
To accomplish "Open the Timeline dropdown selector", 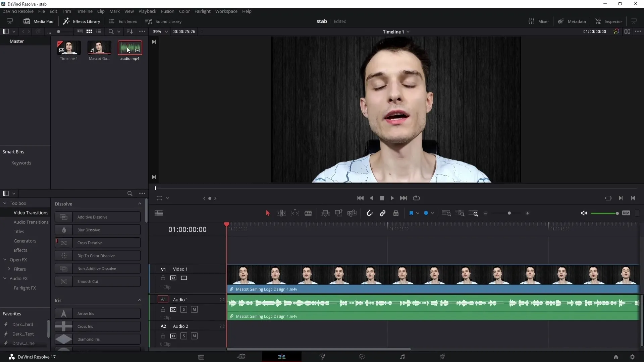I will (x=409, y=32).
